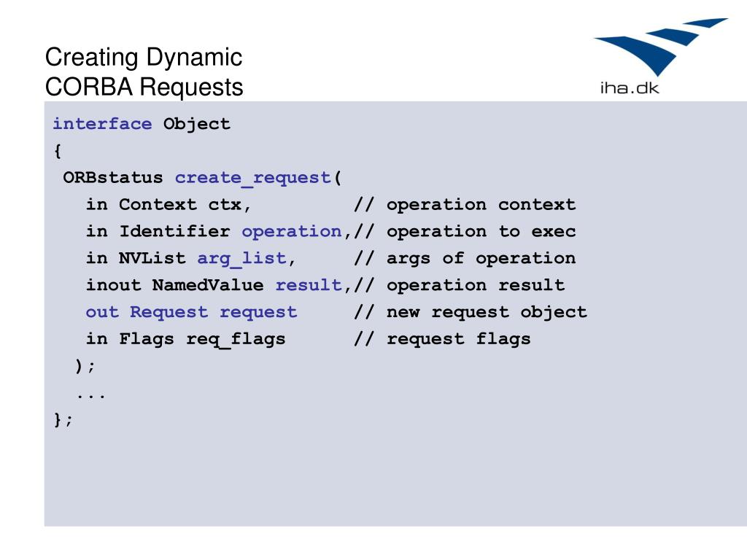Click the '// new request object' comment
This screenshot has height=560, width=747.
[471, 312]
